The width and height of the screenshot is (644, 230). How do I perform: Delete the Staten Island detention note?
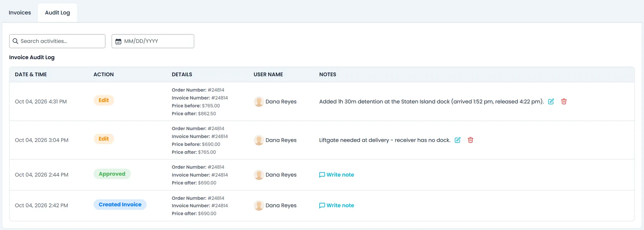[564, 101]
